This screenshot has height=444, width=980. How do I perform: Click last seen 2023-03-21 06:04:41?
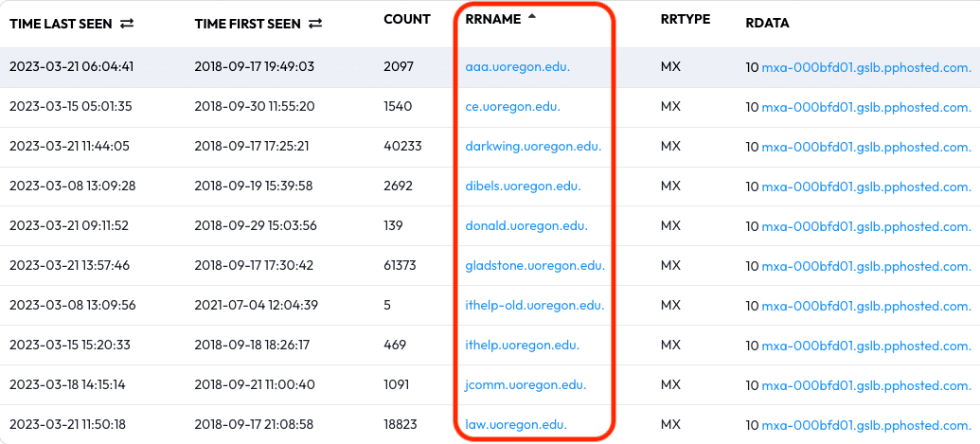tap(71, 67)
